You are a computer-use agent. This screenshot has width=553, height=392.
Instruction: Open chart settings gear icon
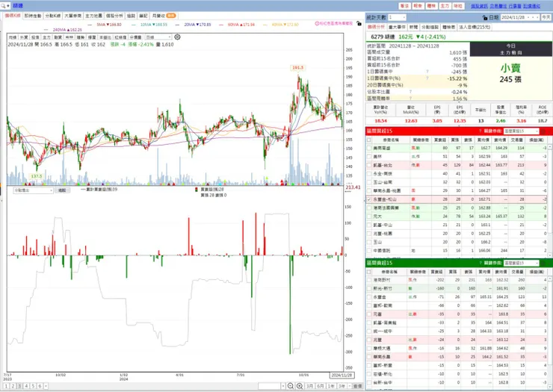[x=177, y=37]
